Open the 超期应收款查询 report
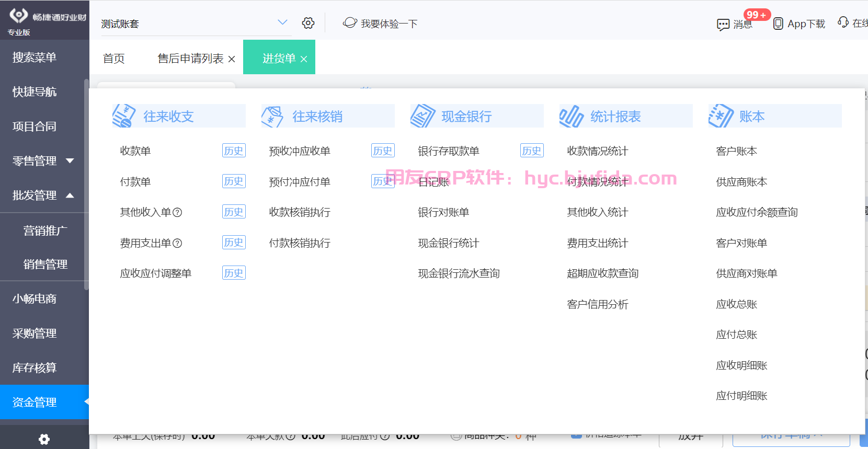Image resolution: width=868 pixels, height=449 pixels. [x=603, y=273]
